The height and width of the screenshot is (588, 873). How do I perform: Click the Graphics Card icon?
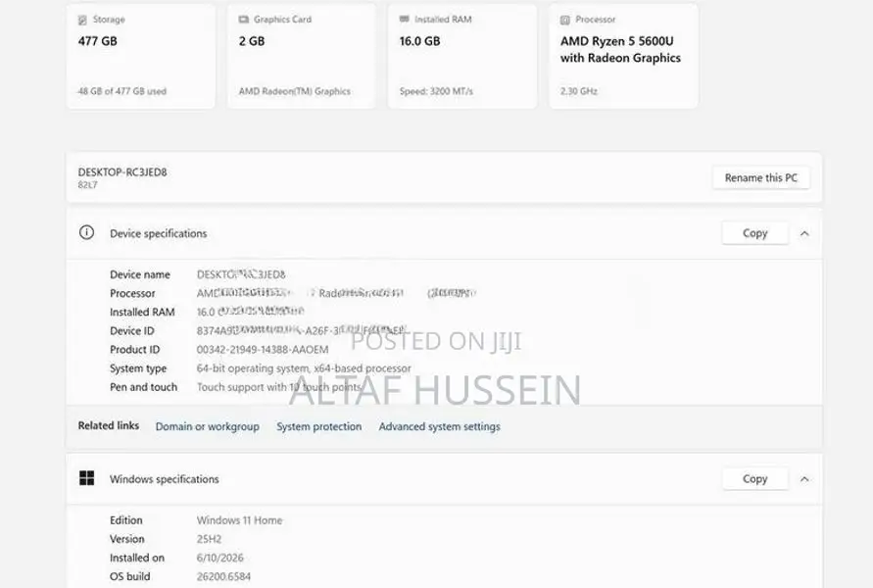tap(243, 20)
